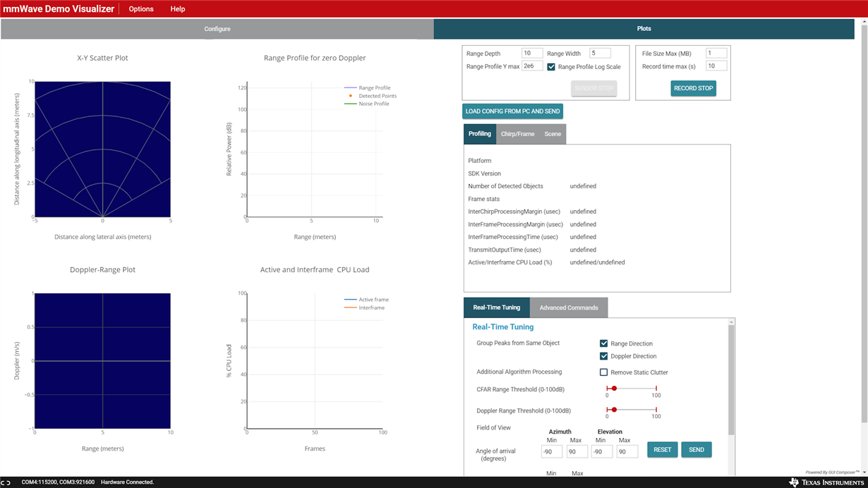Screen dimensions: 868x488
Task: Enable Remove Static Clutter
Action: click(x=603, y=372)
